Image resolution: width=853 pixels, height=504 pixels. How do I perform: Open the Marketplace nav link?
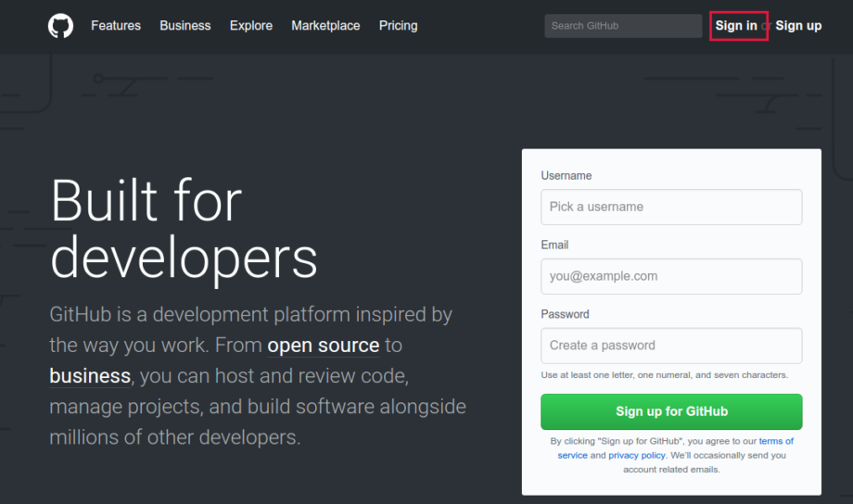coord(325,26)
